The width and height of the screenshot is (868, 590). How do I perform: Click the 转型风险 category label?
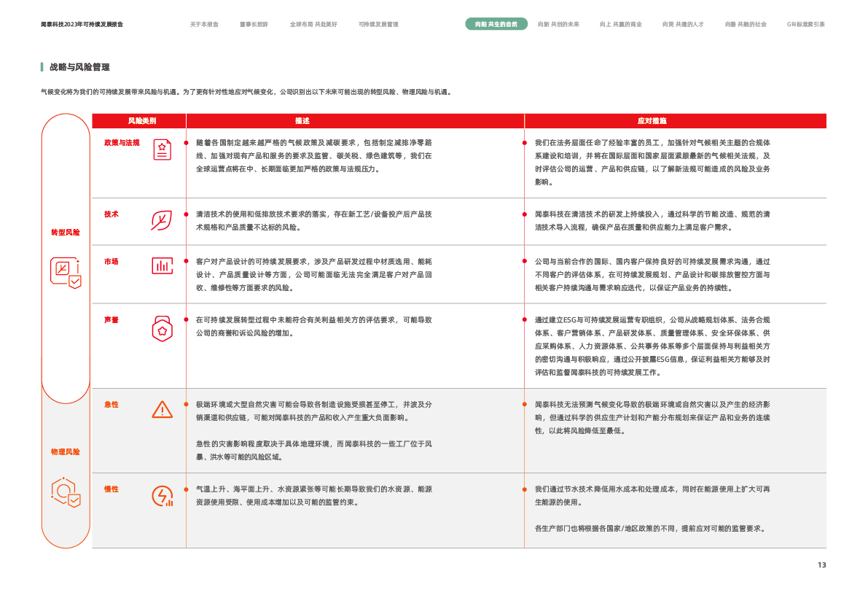pyautogui.click(x=66, y=232)
